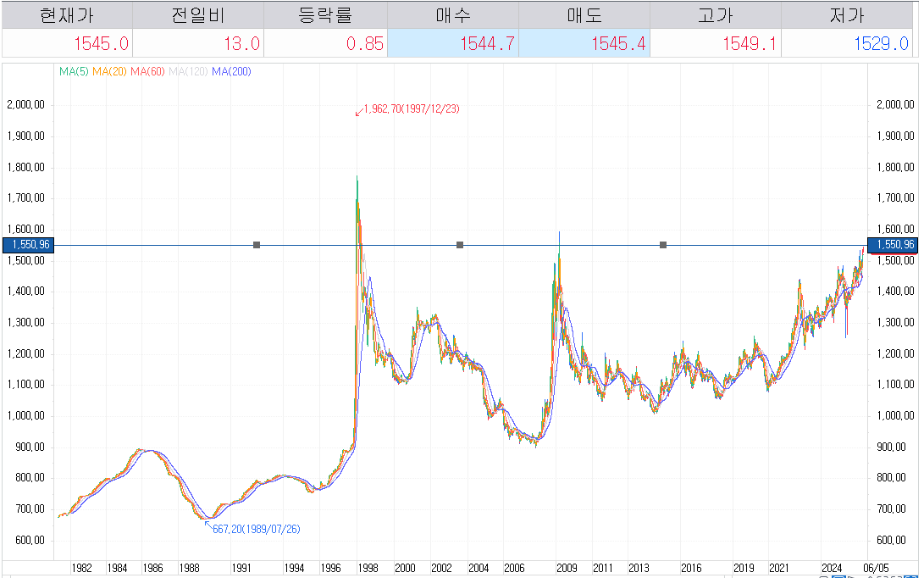Click the 1982 year label on time axis
Viewport: 924px width, 578px height.
[81, 568]
